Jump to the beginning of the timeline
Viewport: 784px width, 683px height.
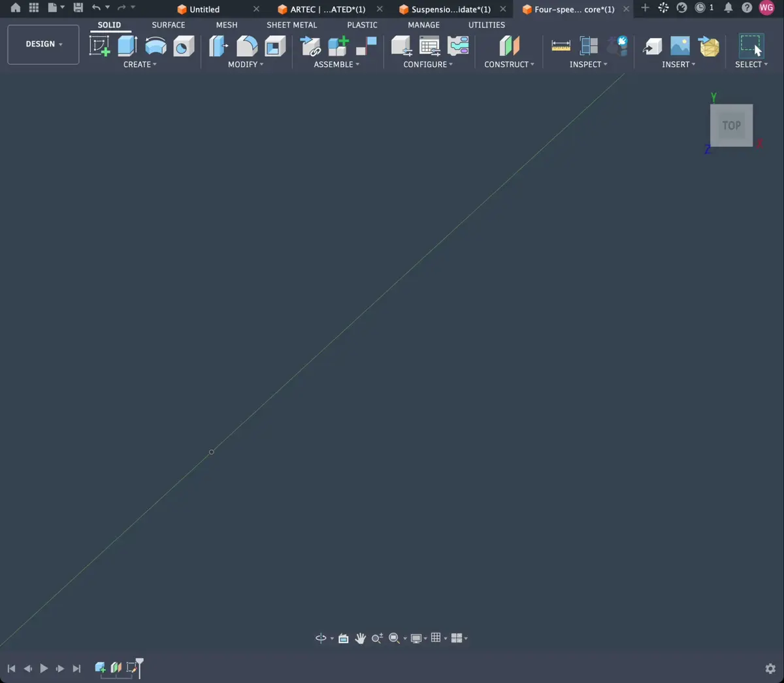point(11,668)
